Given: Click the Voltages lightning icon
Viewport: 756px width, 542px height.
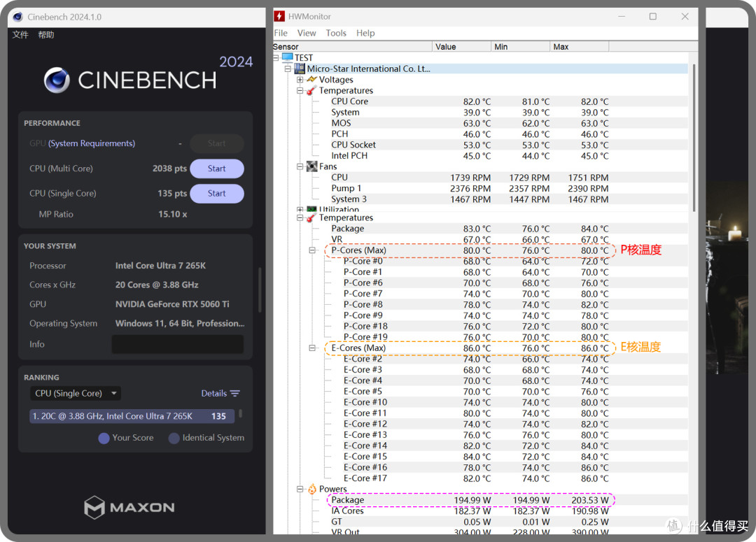Looking at the screenshot, I should (312, 80).
